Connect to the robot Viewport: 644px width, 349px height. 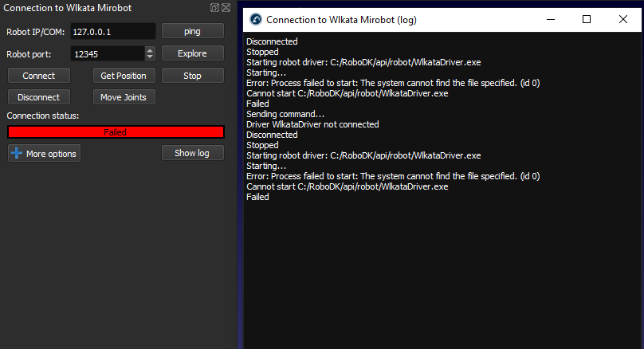(x=39, y=76)
